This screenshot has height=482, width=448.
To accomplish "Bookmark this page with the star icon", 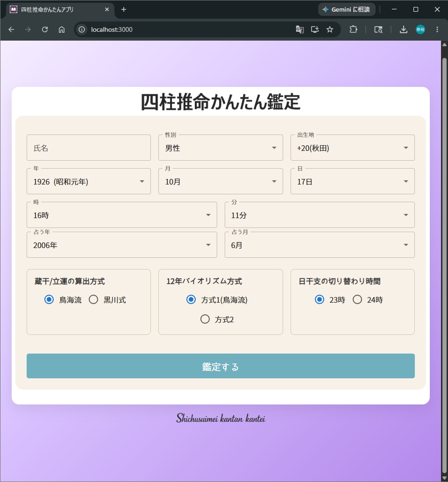I will point(330,29).
